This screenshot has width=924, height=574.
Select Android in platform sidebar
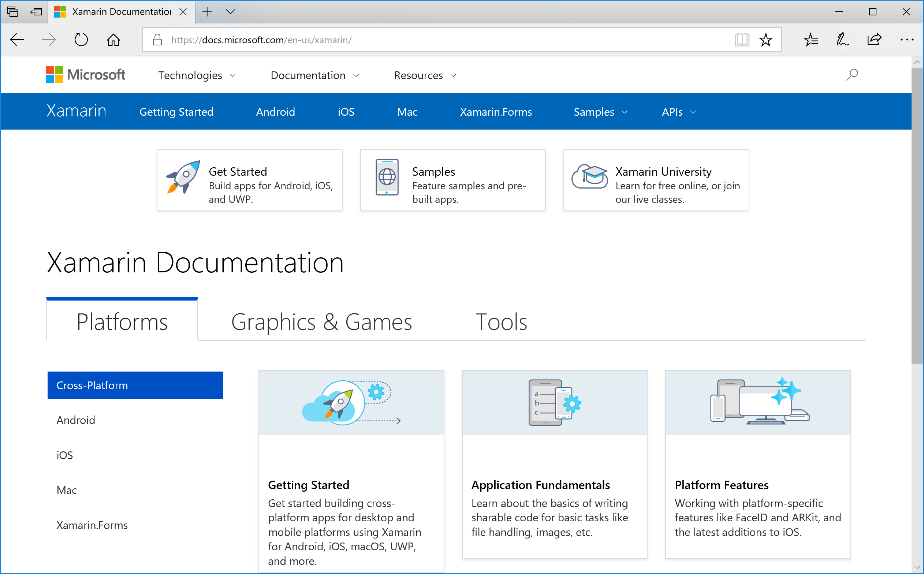(x=75, y=420)
